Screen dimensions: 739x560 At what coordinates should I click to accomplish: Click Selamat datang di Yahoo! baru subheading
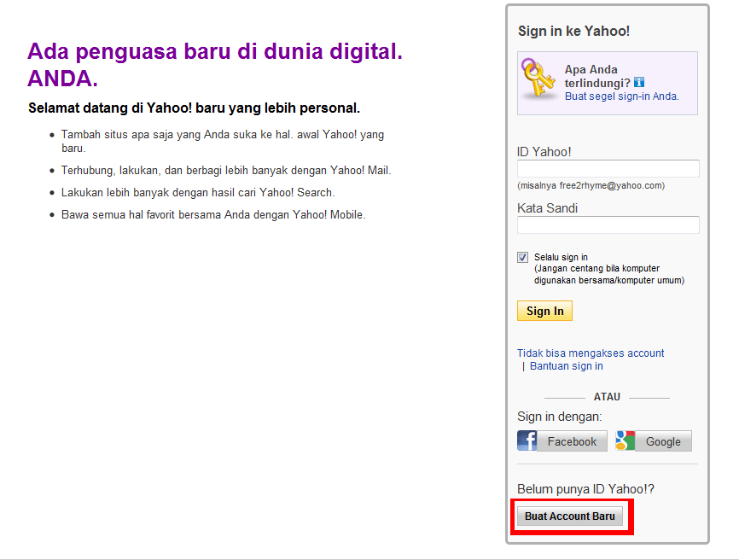click(x=194, y=108)
